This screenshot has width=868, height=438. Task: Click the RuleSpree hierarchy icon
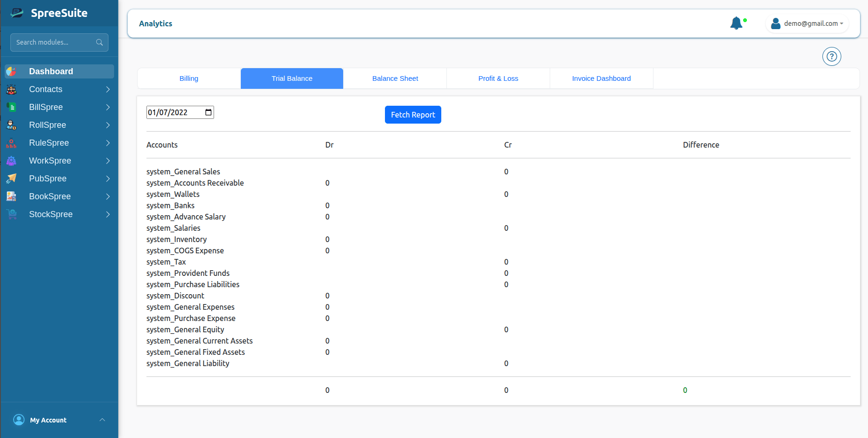[11, 143]
